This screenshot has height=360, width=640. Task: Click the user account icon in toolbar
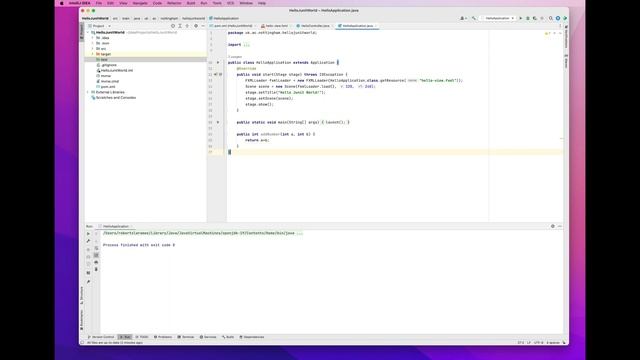[463, 18]
